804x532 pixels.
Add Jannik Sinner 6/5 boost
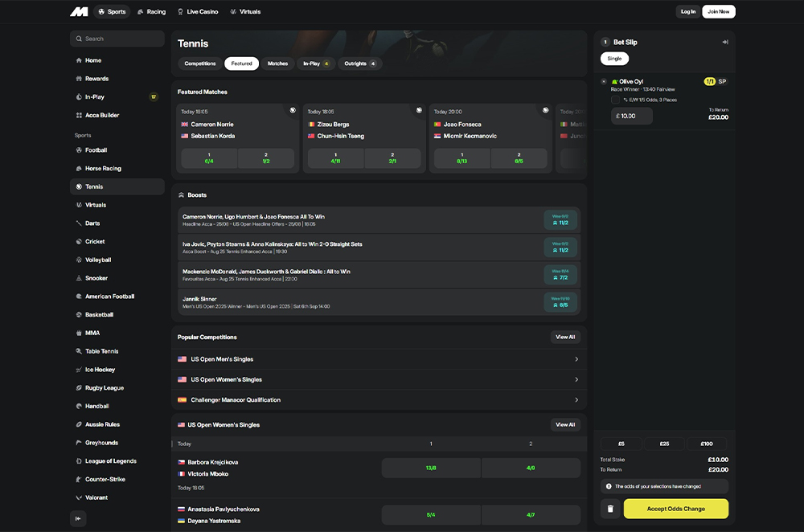[x=560, y=302]
